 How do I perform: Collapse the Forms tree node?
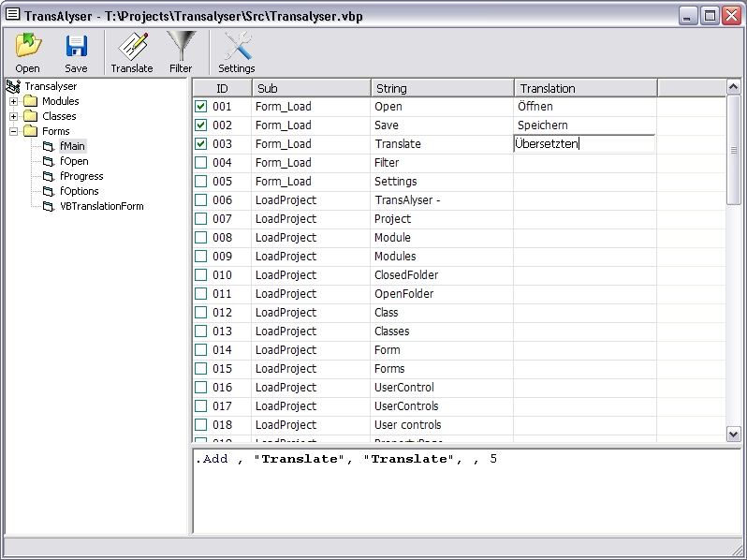coord(14,131)
